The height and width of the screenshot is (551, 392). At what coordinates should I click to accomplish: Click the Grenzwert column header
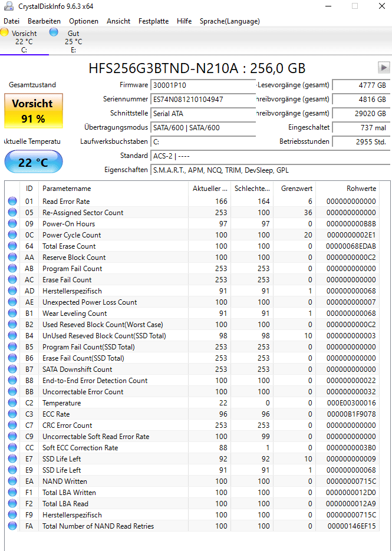coord(294,189)
